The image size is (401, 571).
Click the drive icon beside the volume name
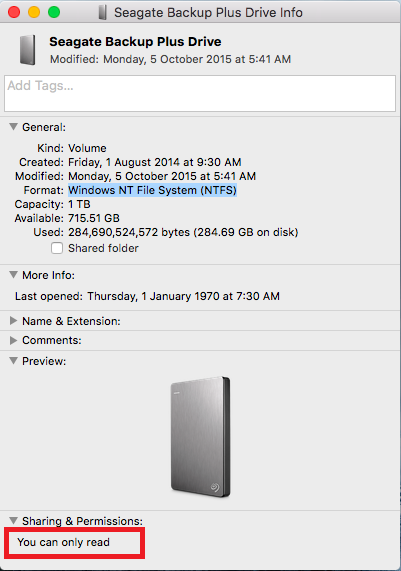(x=28, y=50)
